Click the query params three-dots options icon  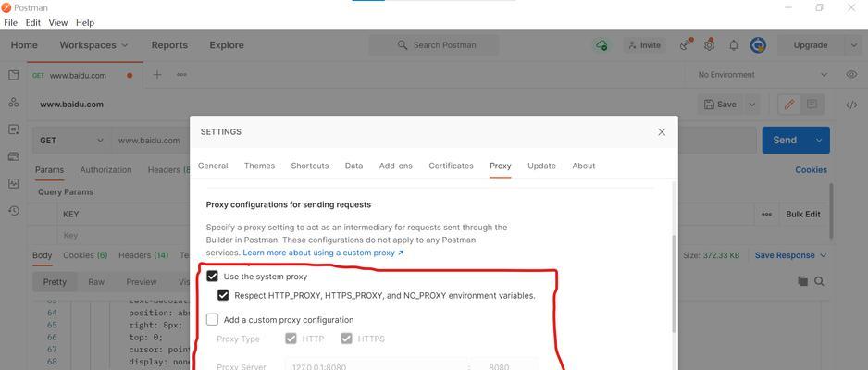tap(767, 214)
